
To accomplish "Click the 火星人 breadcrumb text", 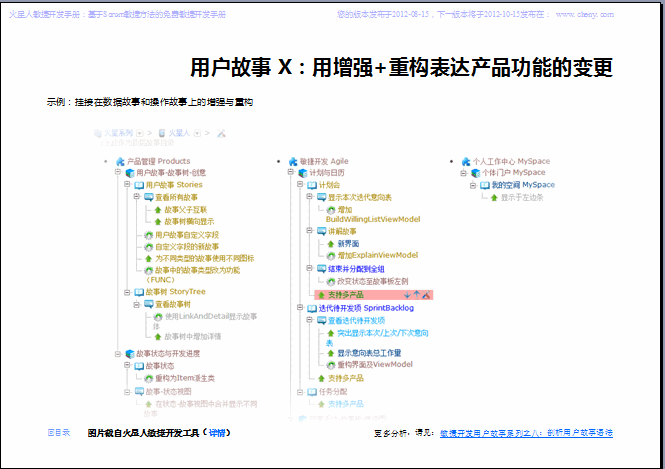I will coord(179,133).
